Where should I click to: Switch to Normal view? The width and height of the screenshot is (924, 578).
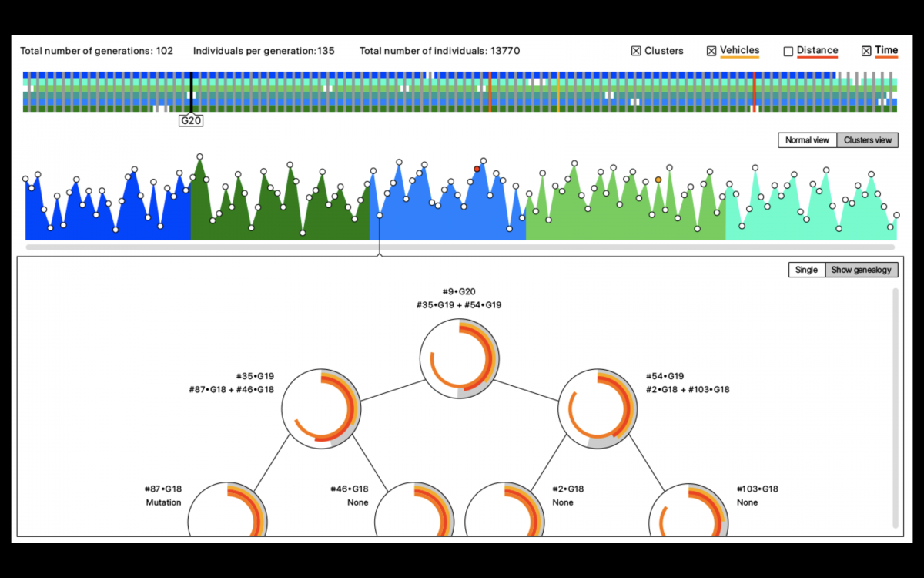click(807, 140)
